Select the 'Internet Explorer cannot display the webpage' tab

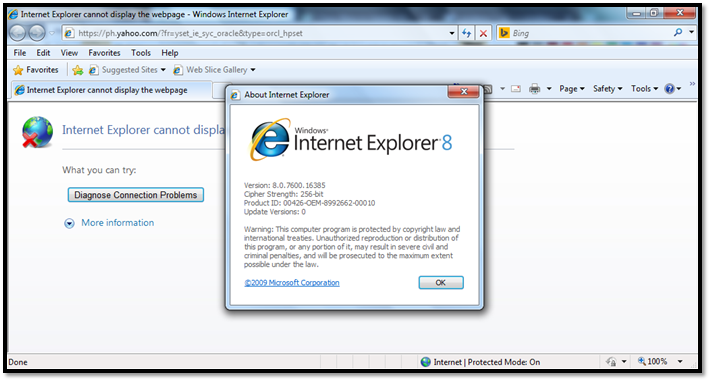(x=111, y=90)
